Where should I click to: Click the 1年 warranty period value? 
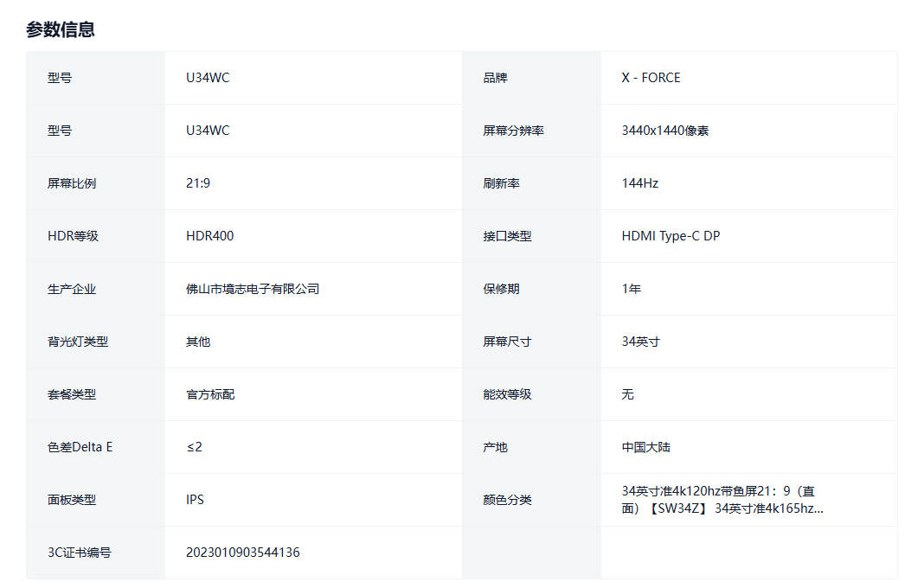click(x=632, y=289)
